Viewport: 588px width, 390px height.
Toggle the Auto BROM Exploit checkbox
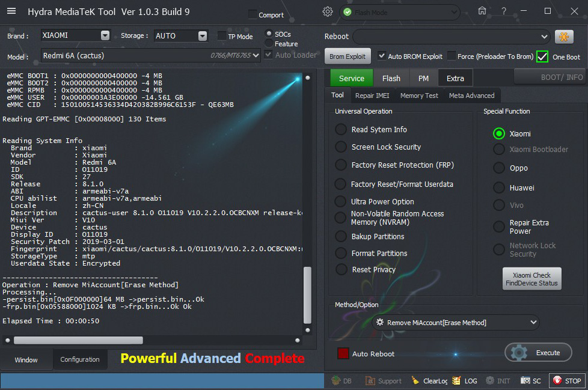coord(382,56)
